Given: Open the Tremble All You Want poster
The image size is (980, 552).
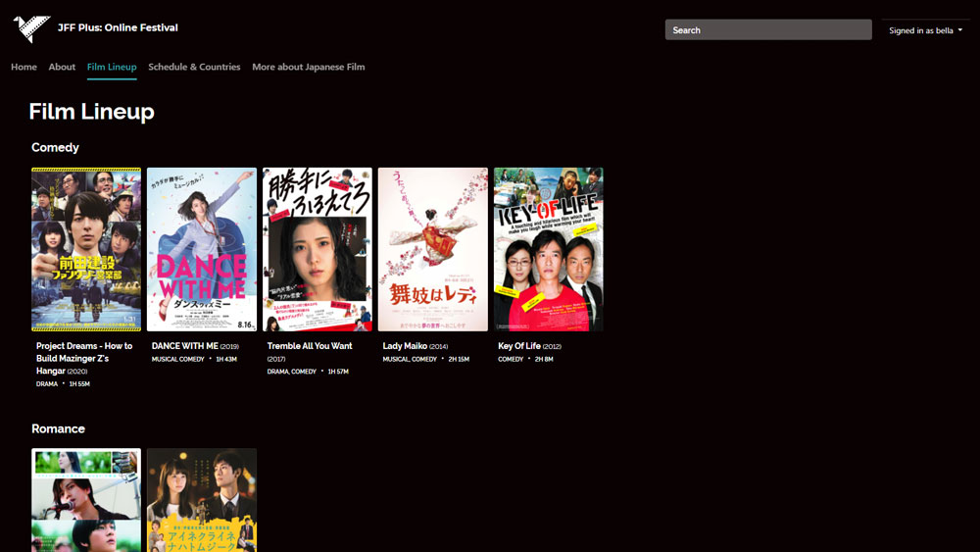Looking at the screenshot, I should click(318, 249).
